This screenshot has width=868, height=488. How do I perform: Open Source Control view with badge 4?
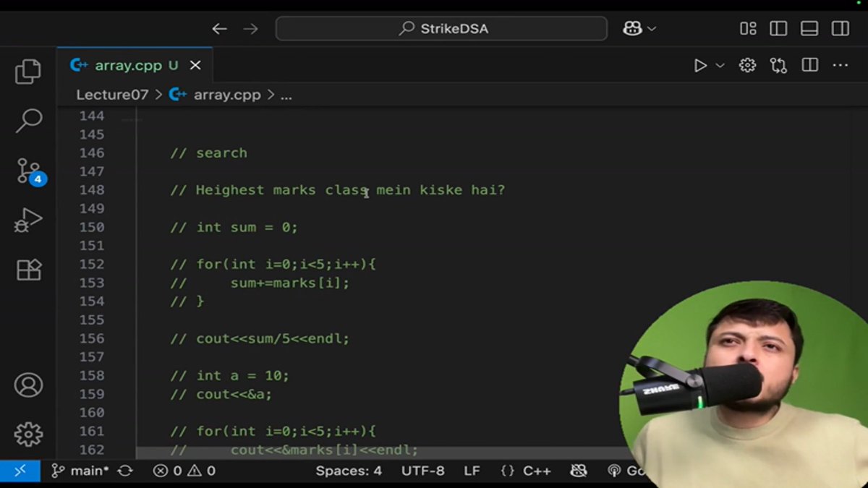(x=30, y=171)
